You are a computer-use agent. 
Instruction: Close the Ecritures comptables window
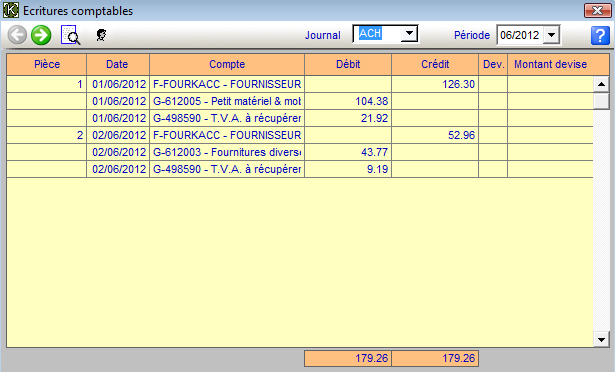pos(597,10)
